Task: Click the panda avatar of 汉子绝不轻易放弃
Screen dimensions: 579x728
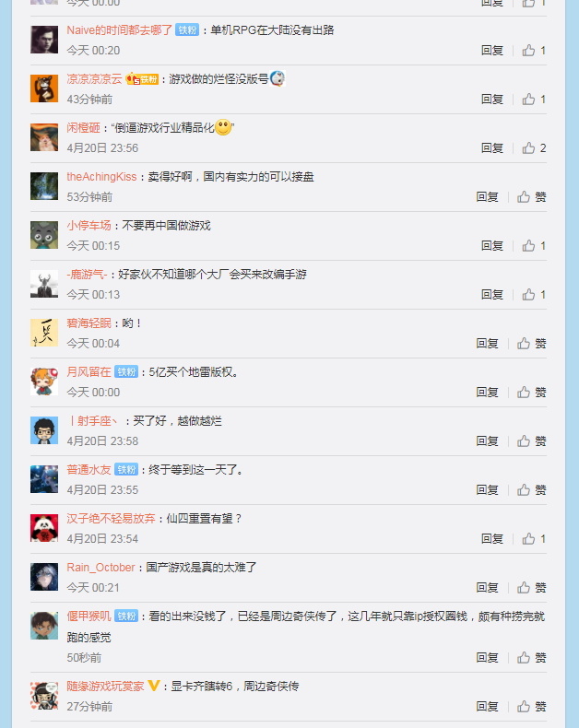Action: [44, 528]
